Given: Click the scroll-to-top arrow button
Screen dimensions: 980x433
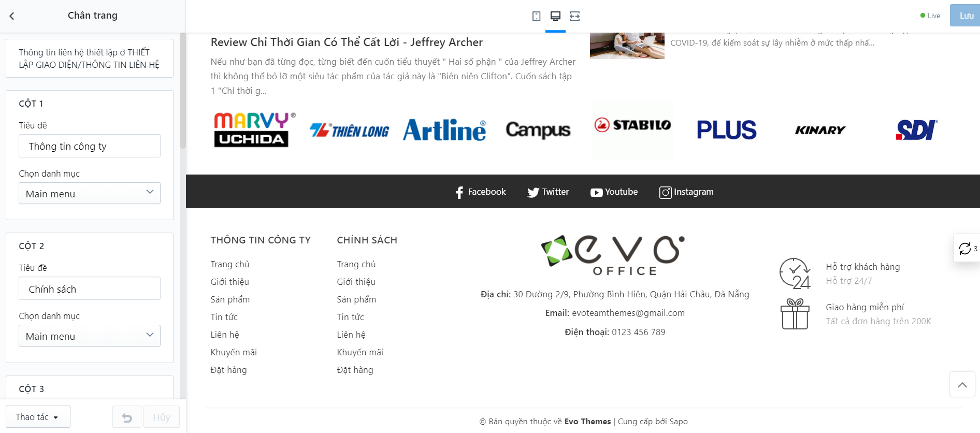Looking at the screenshot, I should click(962, 384).
